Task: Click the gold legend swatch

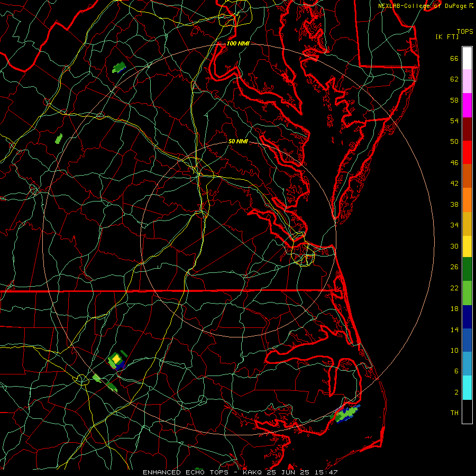Action: pyautogui.click(x=467, y=224)
